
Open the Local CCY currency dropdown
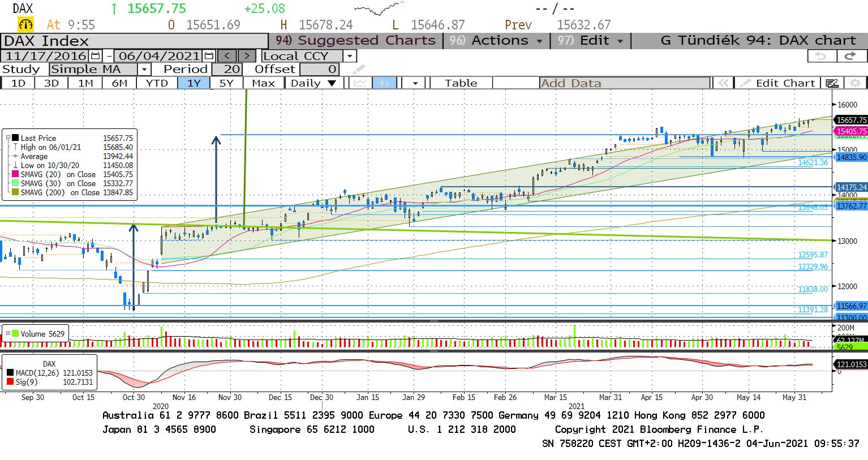tap(350, 56)
